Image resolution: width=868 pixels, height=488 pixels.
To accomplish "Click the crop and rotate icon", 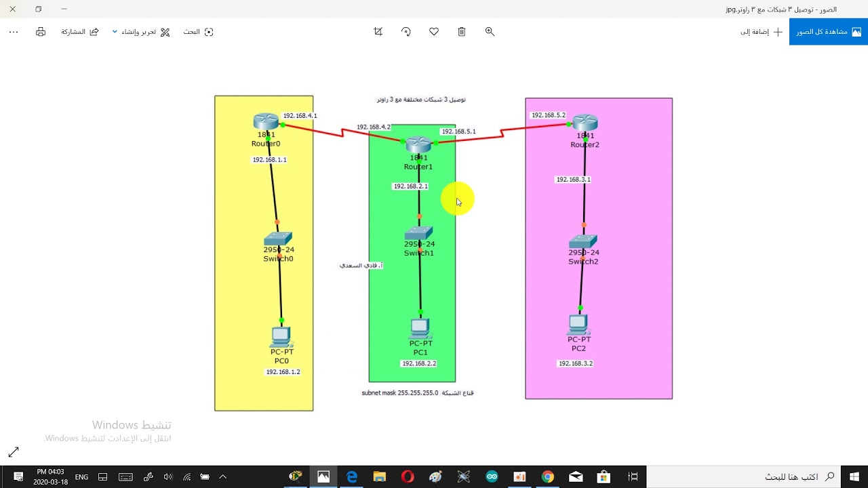I will 378,32.
